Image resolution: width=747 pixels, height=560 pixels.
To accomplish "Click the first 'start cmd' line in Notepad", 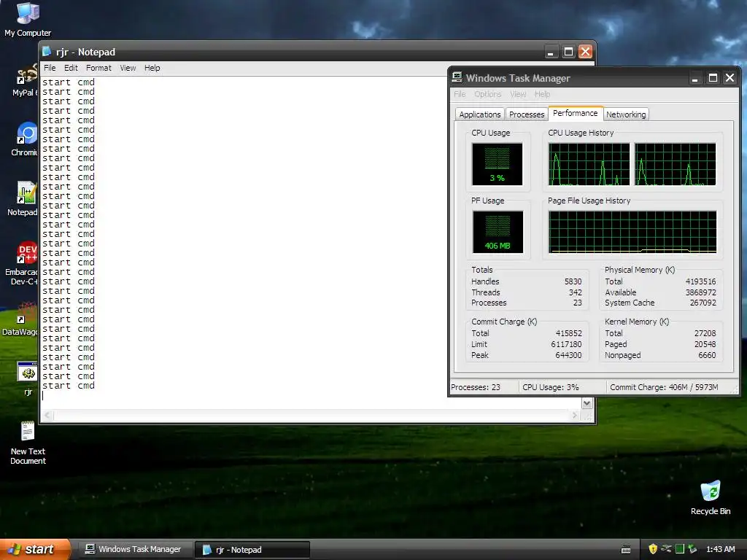I will pyautogui.click(x=68, y=82).
